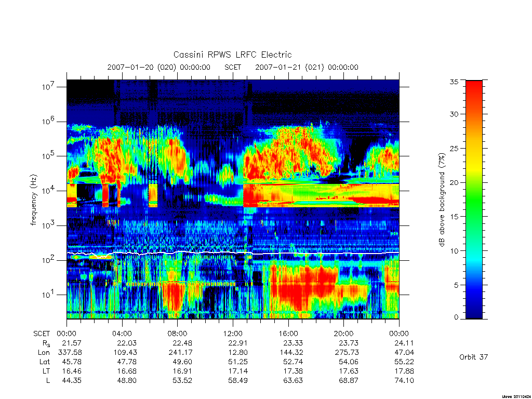Click the L value "74.10"
This screenshot has height=399, width=532.
[404, 380]
